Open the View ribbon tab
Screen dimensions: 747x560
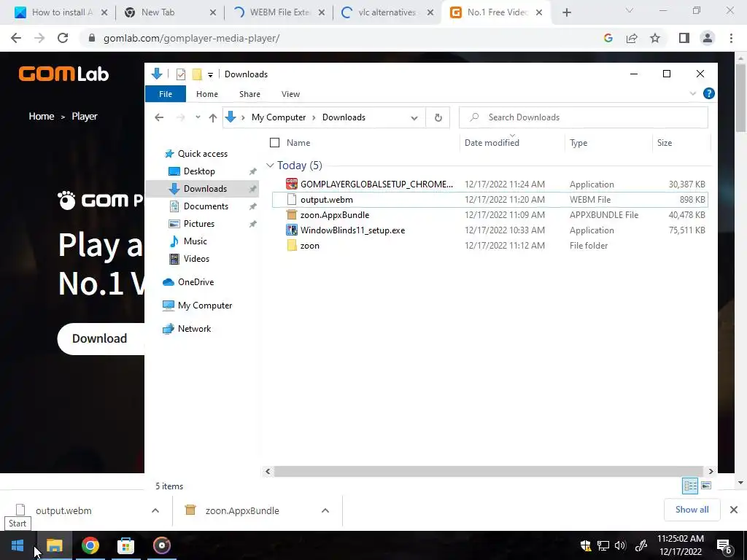pyautogui.click(x=290, y=94)
